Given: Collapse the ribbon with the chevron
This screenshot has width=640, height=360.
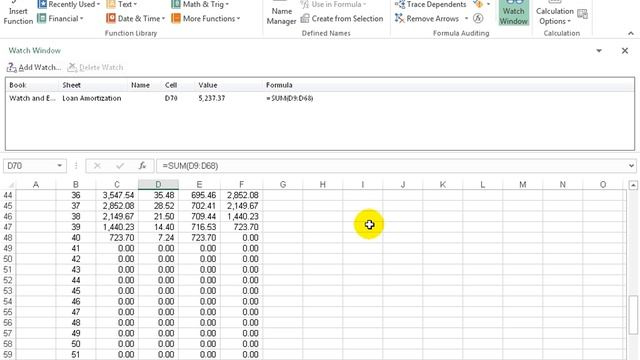Looking at the screenshot, I should [631, 33].
